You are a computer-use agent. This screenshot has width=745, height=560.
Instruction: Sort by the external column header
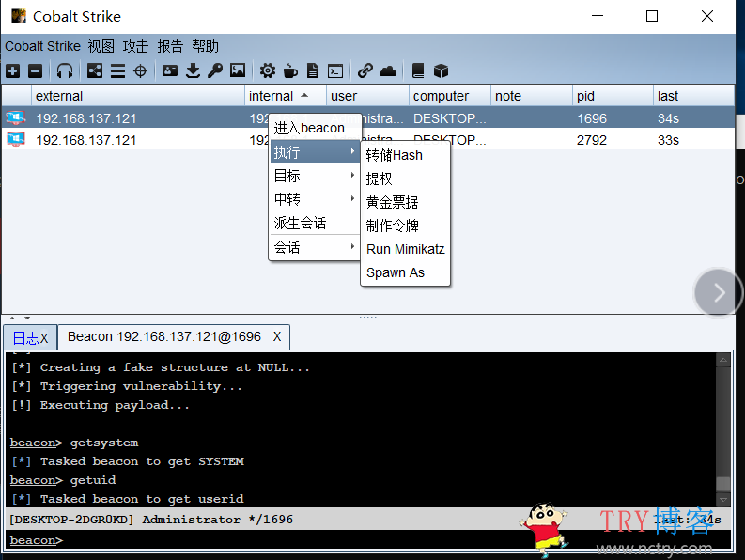[138, 96]
